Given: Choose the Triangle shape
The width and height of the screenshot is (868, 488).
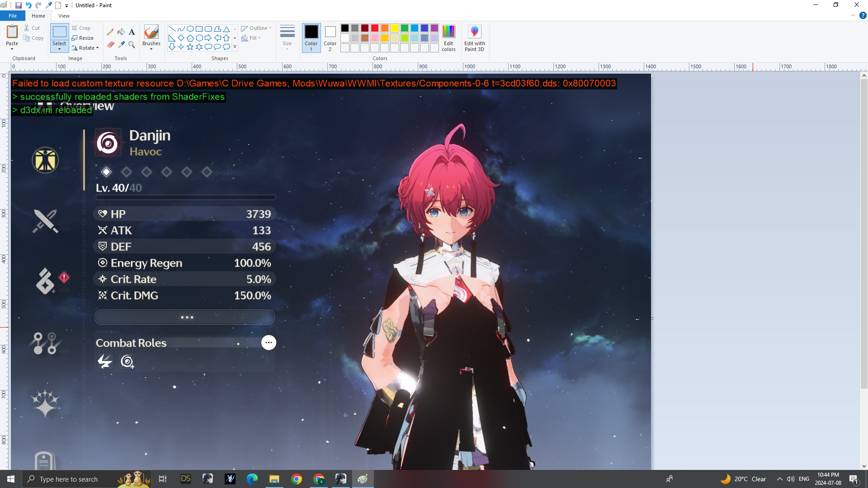Looking at the screenshot, I should (226, 28).
